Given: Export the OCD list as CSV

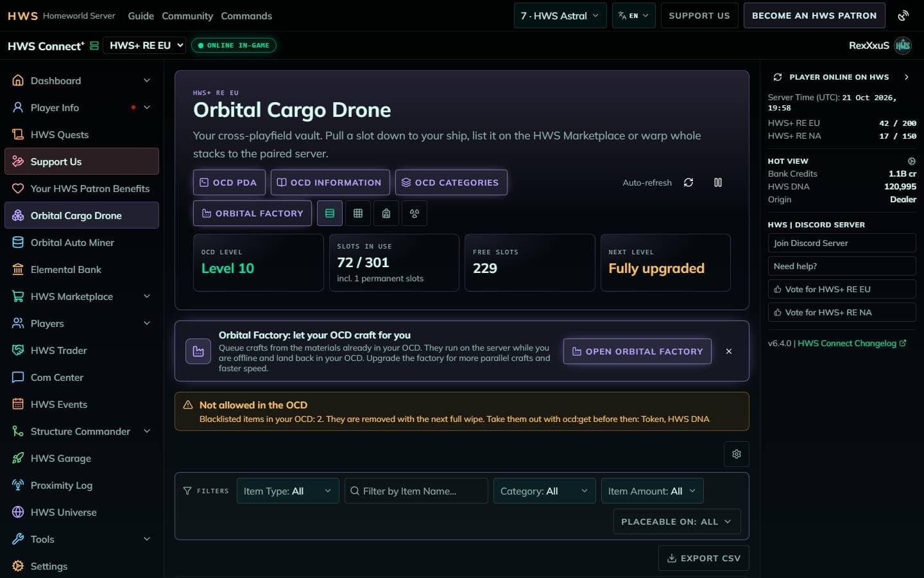Looking at the screenshot, I should [x=704, y=558].
